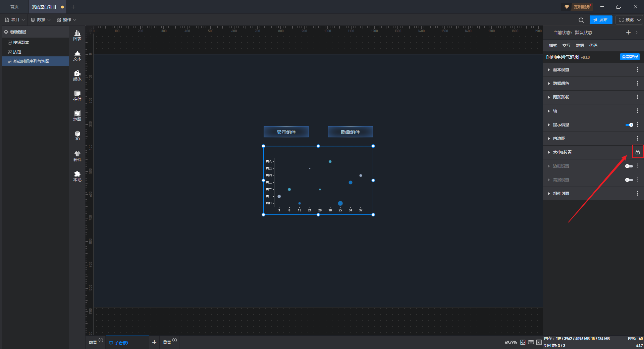Image resolution: width=644 pixels, height=349 pixels.
Task: Switch to the 交互 tab
Action: [567, 46]
